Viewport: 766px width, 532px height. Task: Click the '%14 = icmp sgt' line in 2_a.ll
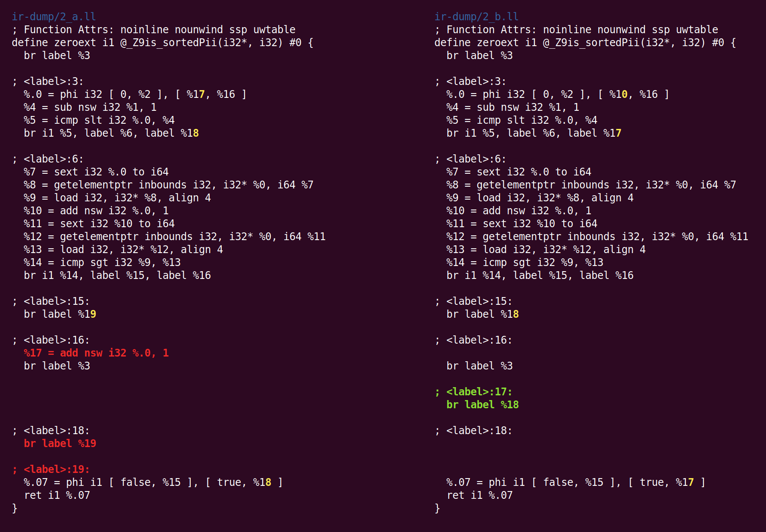click(x=102, y=263)
